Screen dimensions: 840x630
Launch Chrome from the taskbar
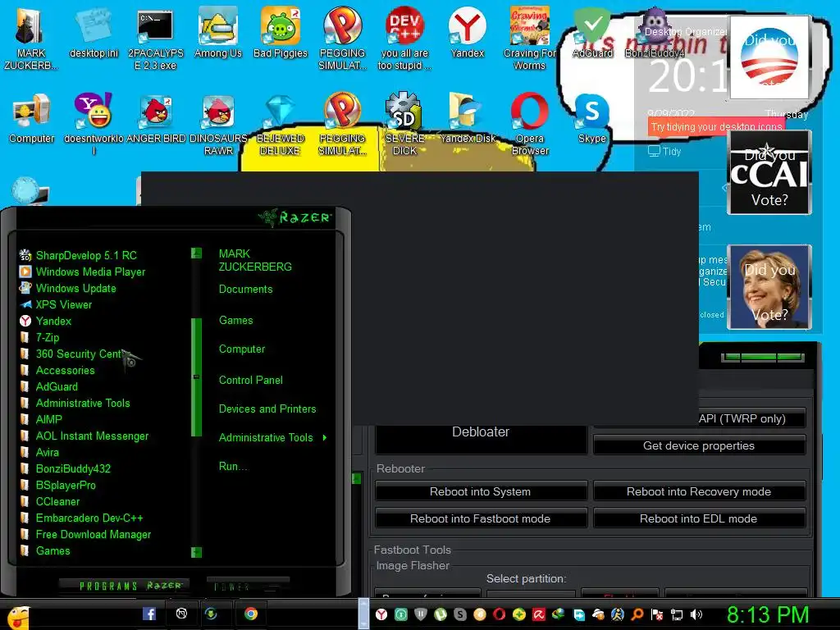tap(250, 614)
